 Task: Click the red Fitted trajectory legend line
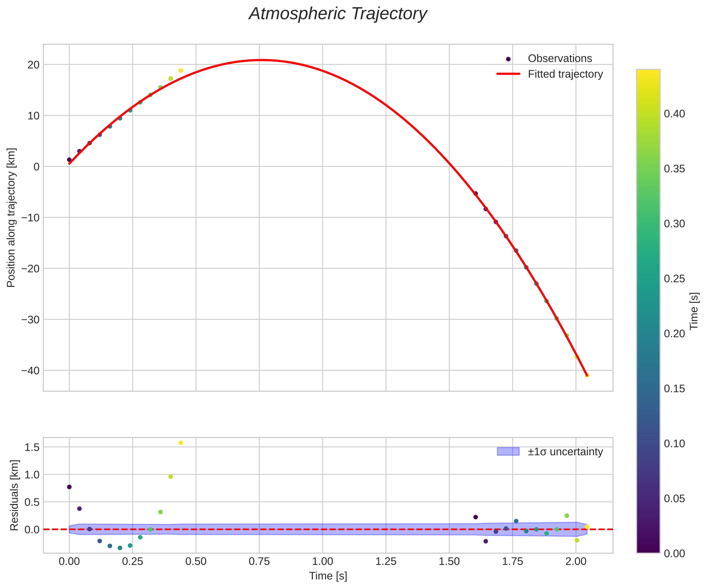click(508, 74)
